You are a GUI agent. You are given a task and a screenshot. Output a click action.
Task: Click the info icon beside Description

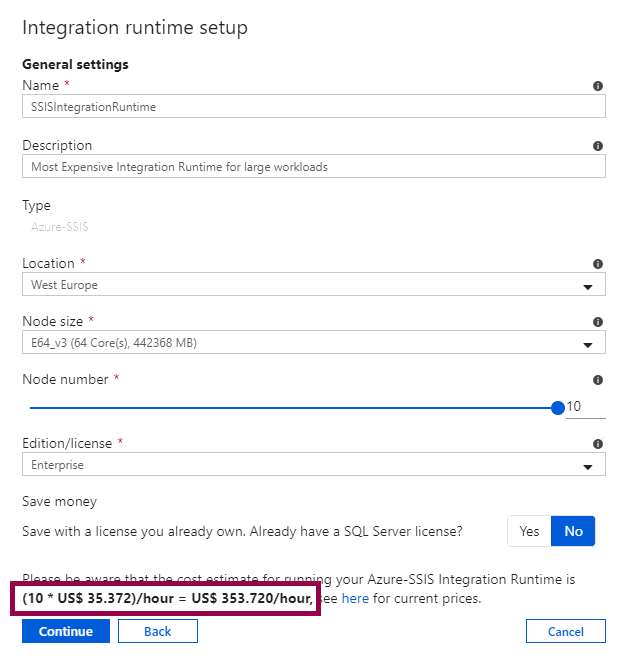pos(598,146)
